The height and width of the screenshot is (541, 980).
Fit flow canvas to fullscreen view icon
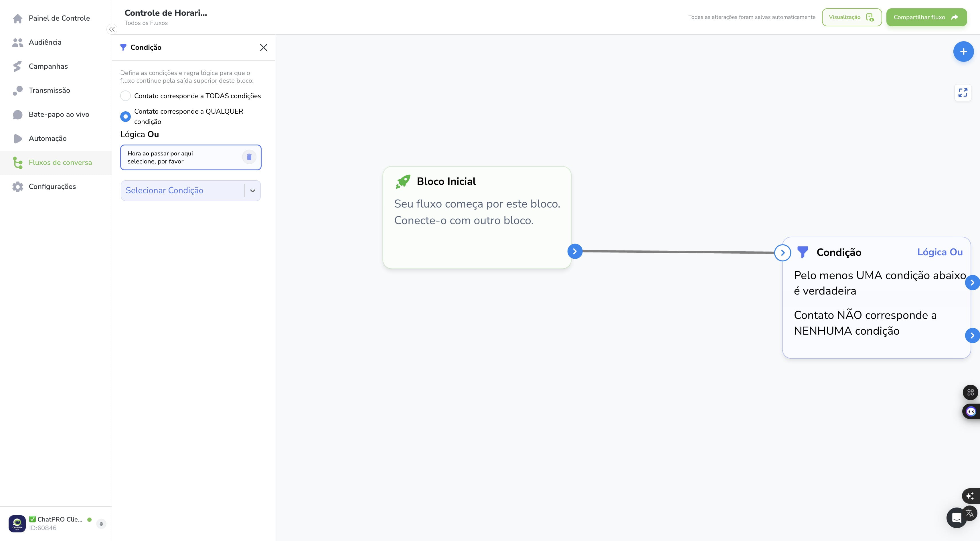[963, 92]
